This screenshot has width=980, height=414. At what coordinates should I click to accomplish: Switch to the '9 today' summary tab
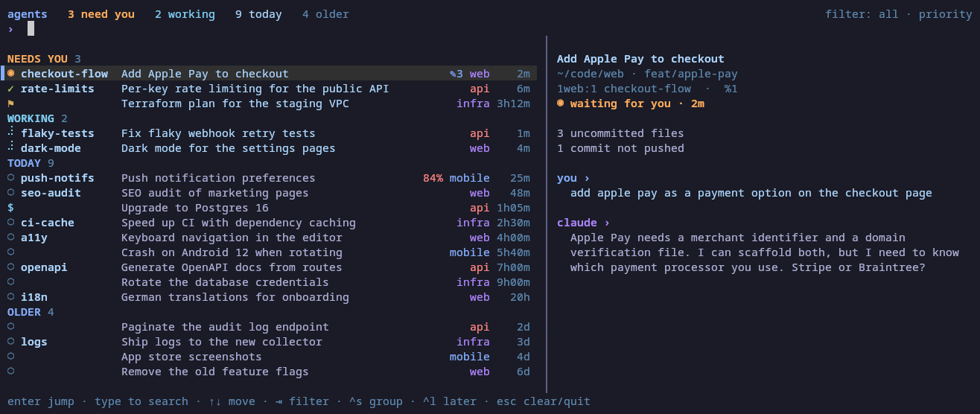[258, 14]
